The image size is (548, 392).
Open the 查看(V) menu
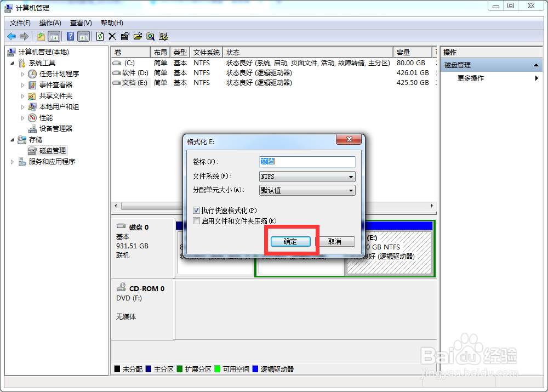coord(80,22)
